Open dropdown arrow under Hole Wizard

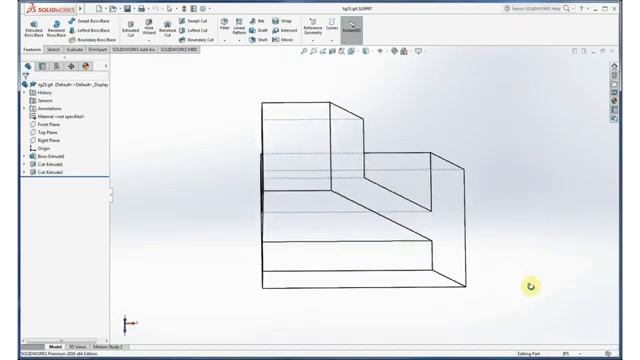(149, 40)
